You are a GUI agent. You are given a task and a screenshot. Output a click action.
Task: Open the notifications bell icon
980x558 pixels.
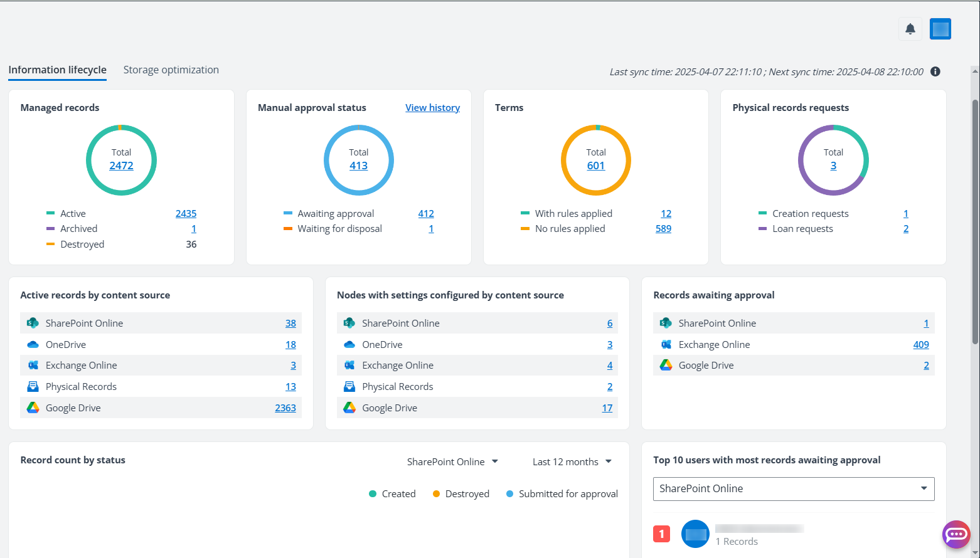[x=910, y=28]
